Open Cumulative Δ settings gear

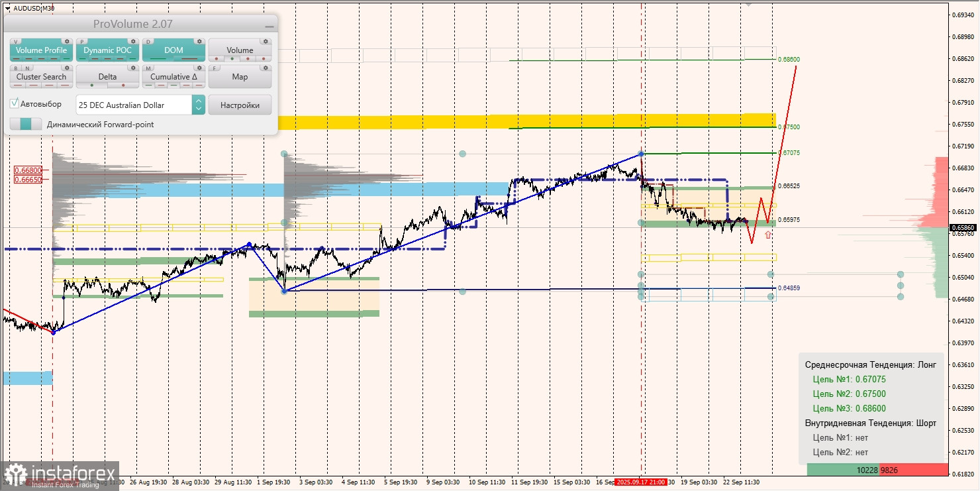coord(199,68)
